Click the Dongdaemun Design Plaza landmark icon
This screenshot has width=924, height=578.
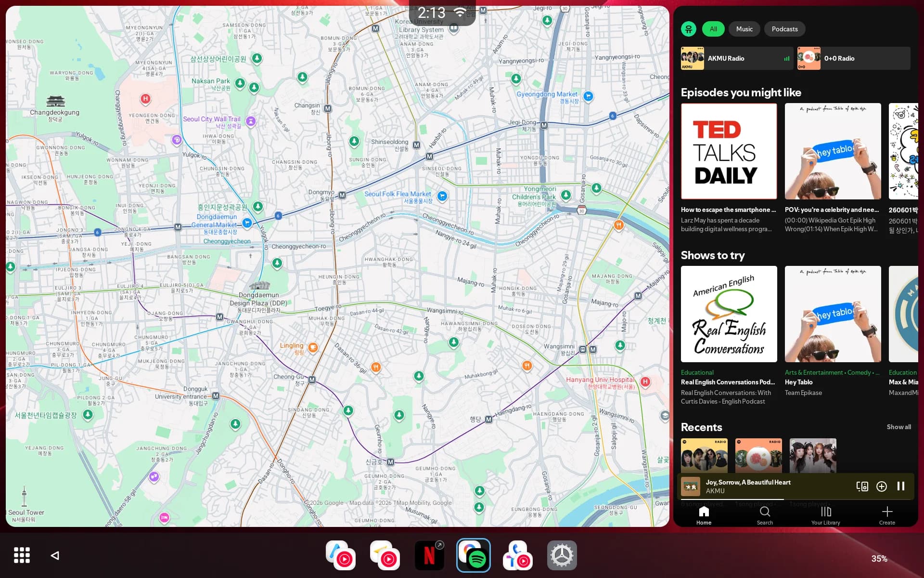(259, 285)
